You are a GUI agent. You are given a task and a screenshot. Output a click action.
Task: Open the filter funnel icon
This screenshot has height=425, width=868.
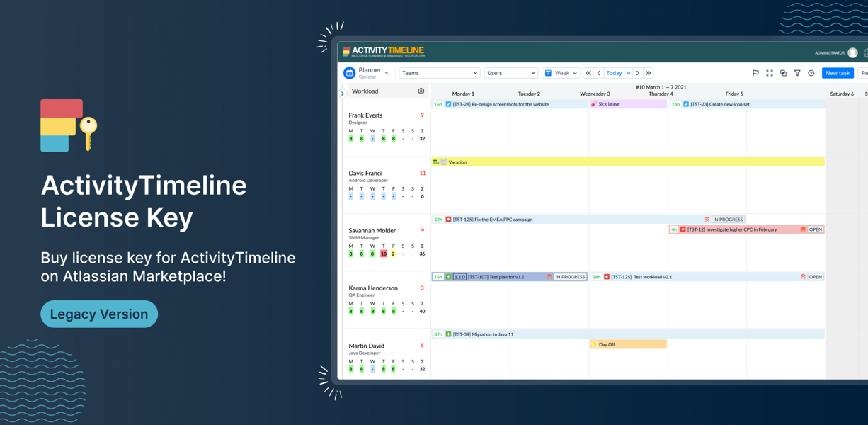[797, 73]
